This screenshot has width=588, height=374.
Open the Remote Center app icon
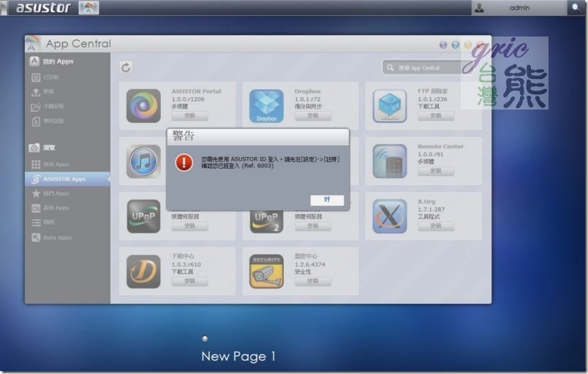click(390, 161)
